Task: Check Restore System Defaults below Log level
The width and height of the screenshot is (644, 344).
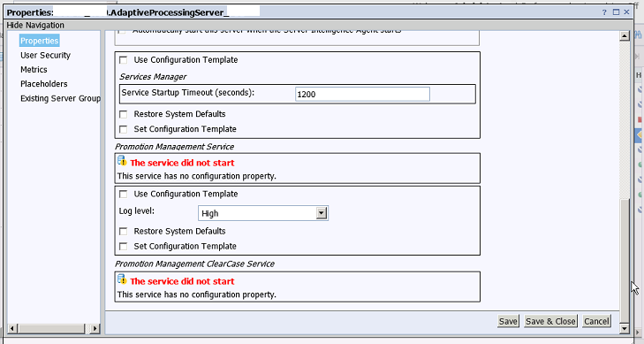Action: (123, 232)
